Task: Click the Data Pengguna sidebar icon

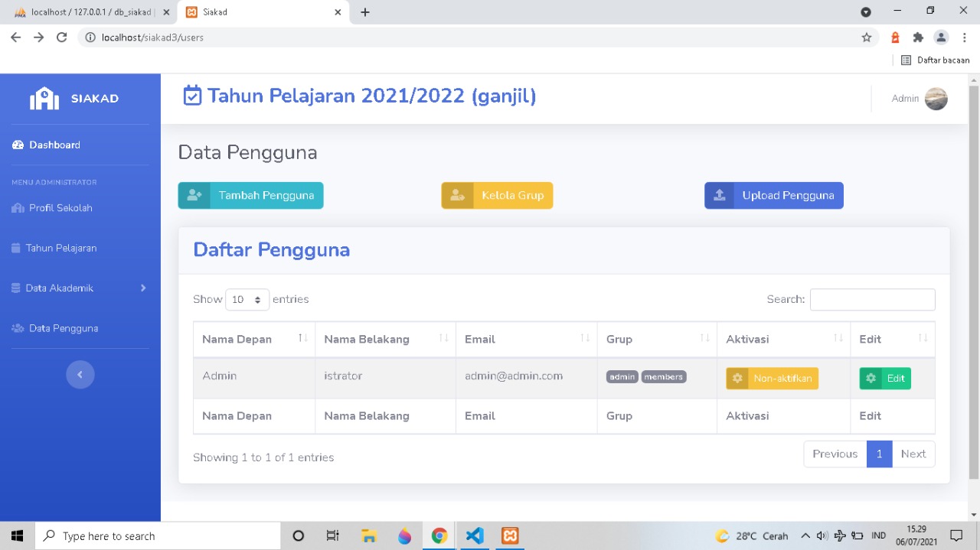Action: click(x=18, y=327)
